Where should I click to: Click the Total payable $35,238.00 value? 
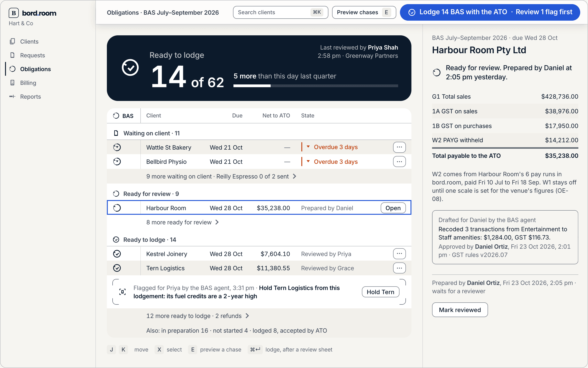click(x=561, y=156)
